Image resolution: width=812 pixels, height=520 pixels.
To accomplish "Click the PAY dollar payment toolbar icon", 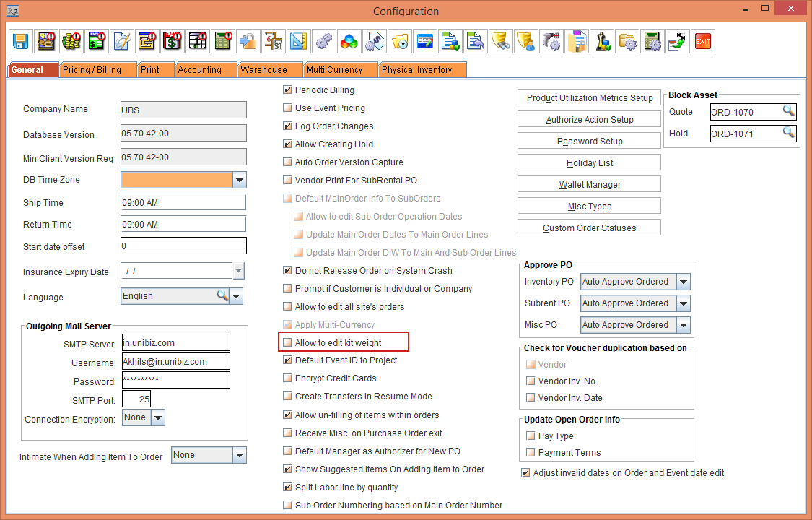I will coord(172,41).
